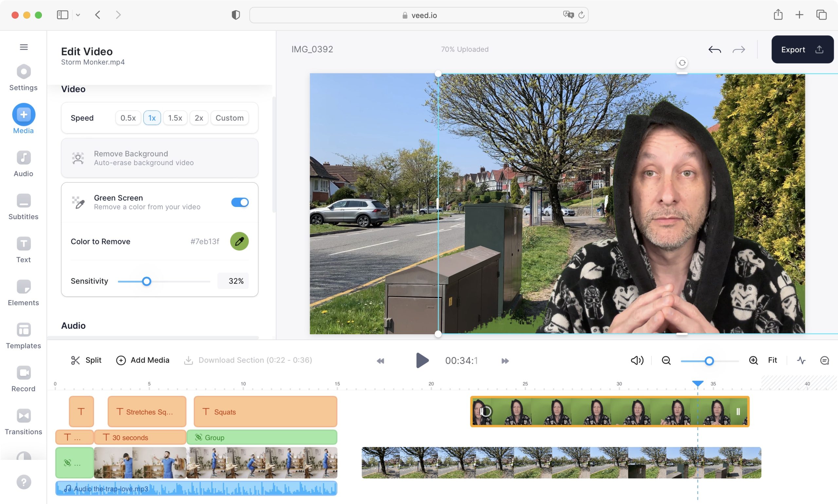Open the Elements sidebar tool
This screenshot has width=838, height=504.
click(24, 292)
